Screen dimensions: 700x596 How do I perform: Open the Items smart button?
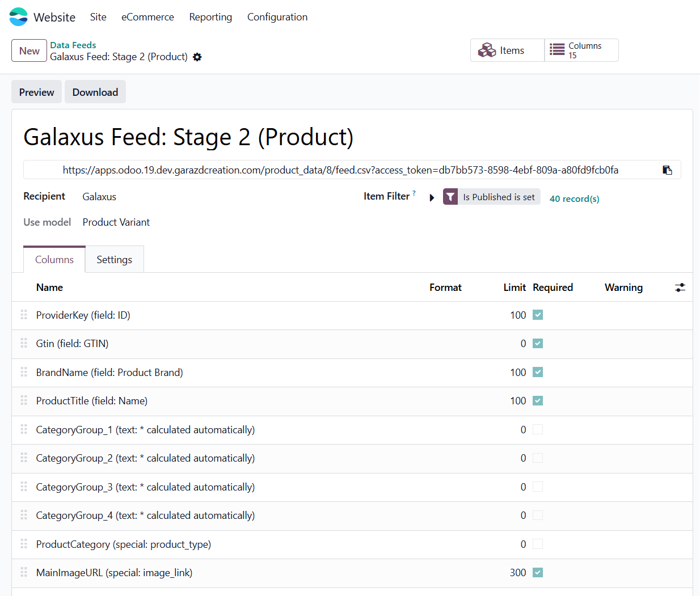pyautogui.click(x=507, y=50)
